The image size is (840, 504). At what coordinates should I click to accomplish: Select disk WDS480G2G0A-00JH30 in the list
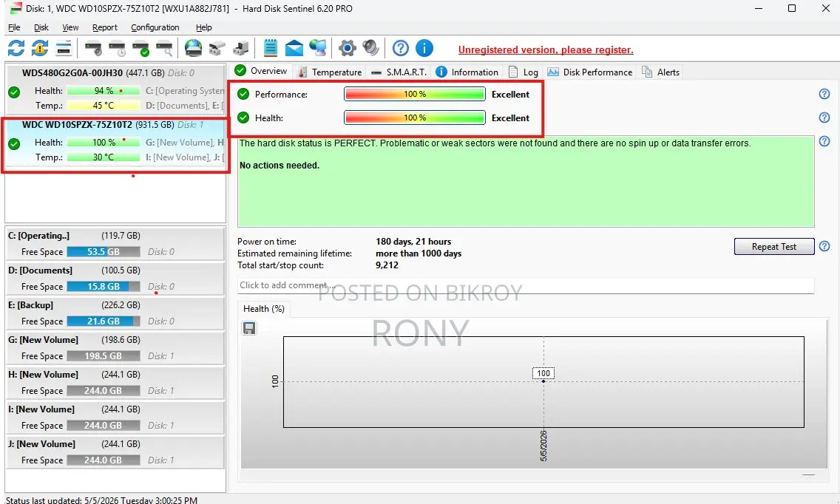coord(115,89)
